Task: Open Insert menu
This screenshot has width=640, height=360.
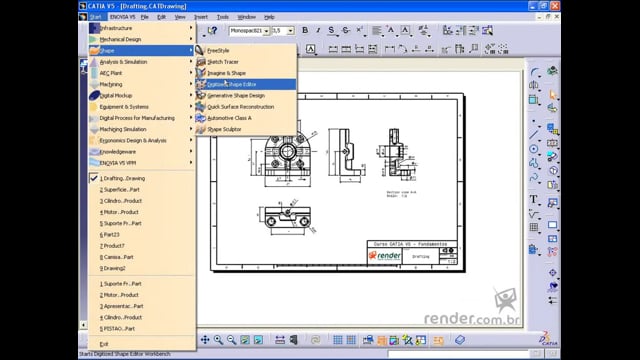Action: coord(201,17)
